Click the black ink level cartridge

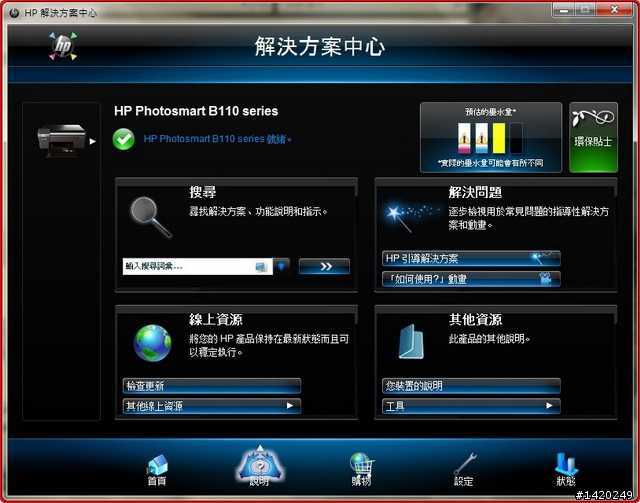[x=516, y=138]
